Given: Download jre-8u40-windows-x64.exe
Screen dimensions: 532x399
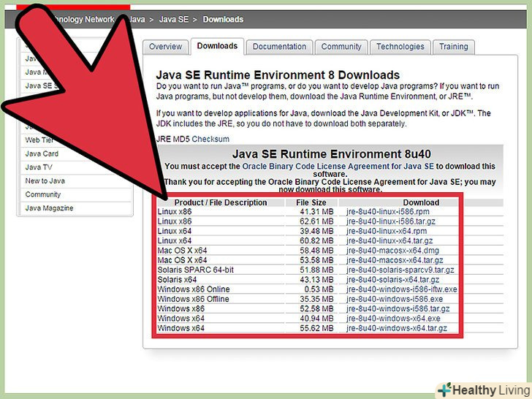Looking at the screenshot, I should pyautogui.click(x=393, y=319).
